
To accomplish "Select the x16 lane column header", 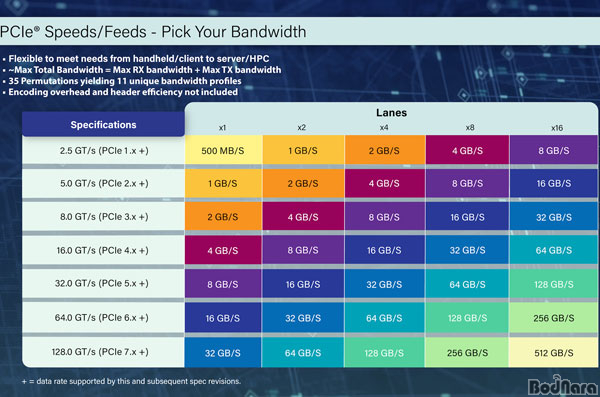I will (x=557, y=128).
